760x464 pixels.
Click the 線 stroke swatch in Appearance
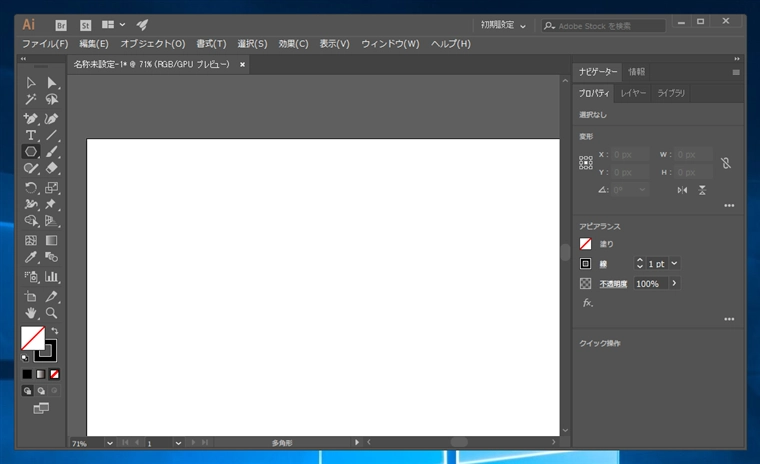coord(586,264)
